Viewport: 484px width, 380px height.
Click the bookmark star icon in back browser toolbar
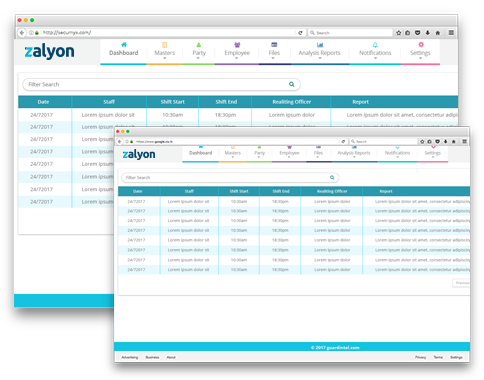tap(399, 33)
